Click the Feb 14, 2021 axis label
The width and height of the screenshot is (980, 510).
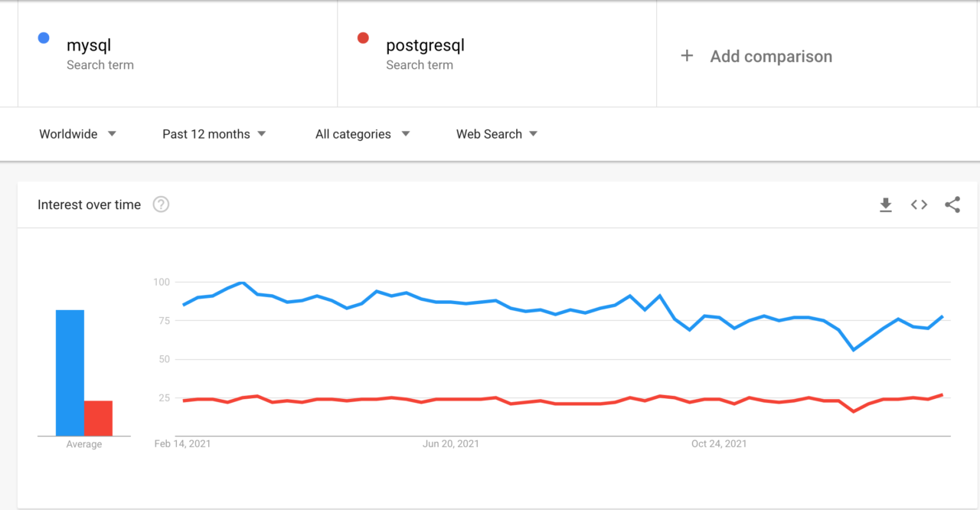click(x=182, y=443)
